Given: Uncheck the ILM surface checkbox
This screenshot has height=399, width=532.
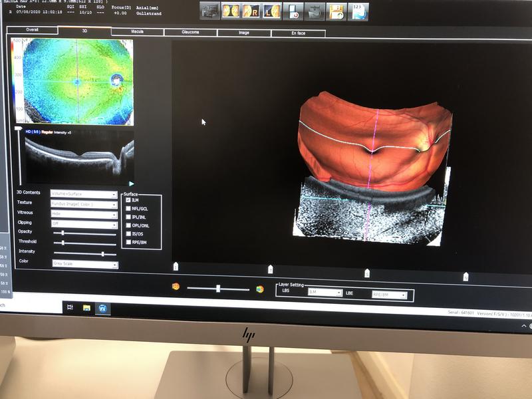Looking at the screenshot, I should click(x=128, y=199).
